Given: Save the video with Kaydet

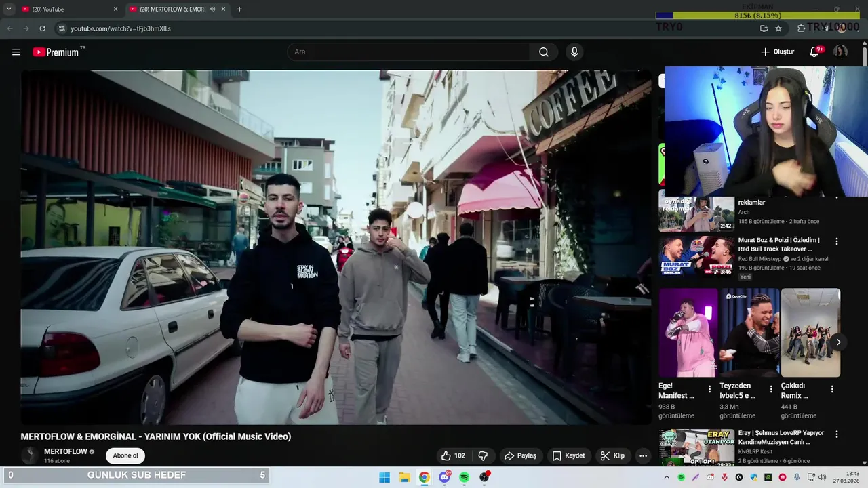Looking at the screenshot, I should coord(568,456).
